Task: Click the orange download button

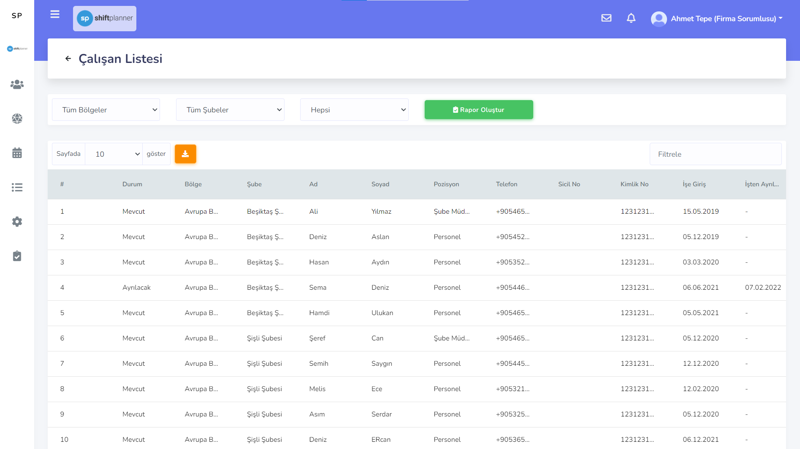Action: click(185, 154)
